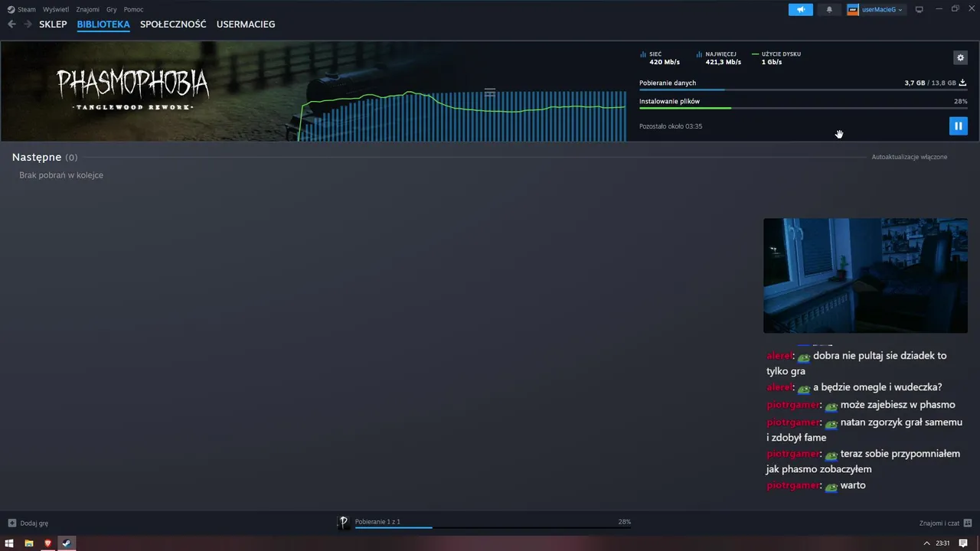The width and height of the screenshot is (980, 551).
Task: Click the Phasmophobia icon in bottom bar
Action: pyautogui.click(x=344, y=522)
